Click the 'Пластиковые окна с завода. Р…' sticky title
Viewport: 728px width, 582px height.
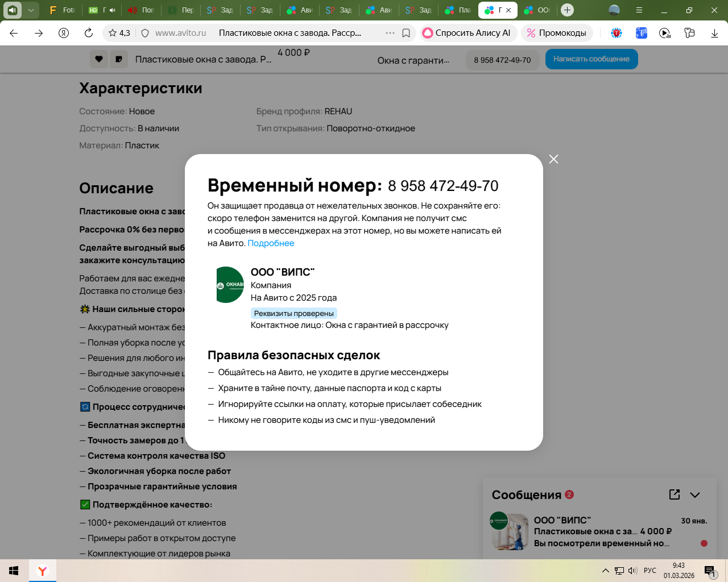[204, 59]
